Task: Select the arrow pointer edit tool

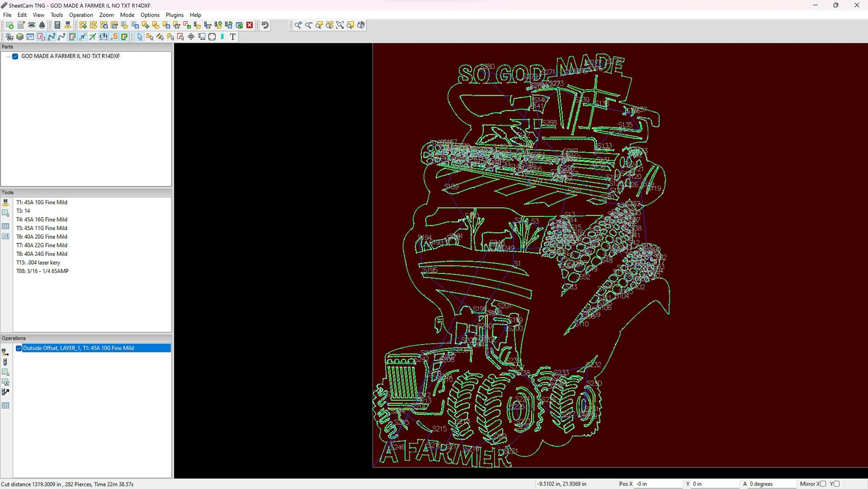Action: [140, 37]
